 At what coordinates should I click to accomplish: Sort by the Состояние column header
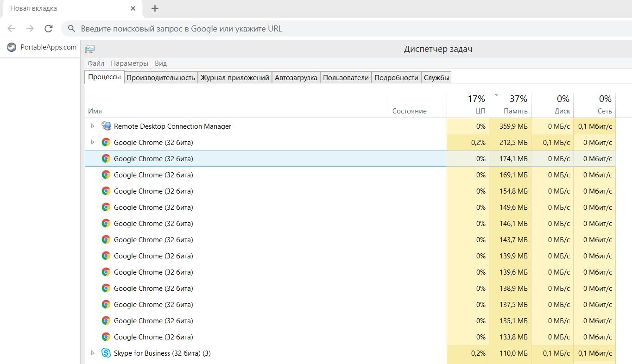418,105
